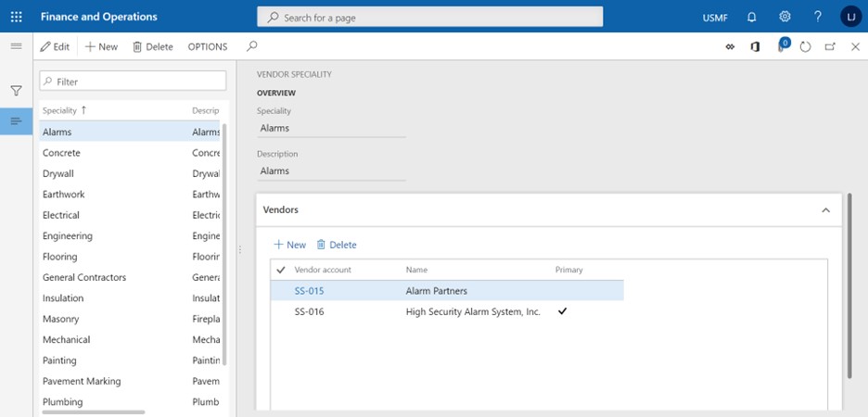Toggle the Primary checkmark for SS-016

(x=562, y=311)
